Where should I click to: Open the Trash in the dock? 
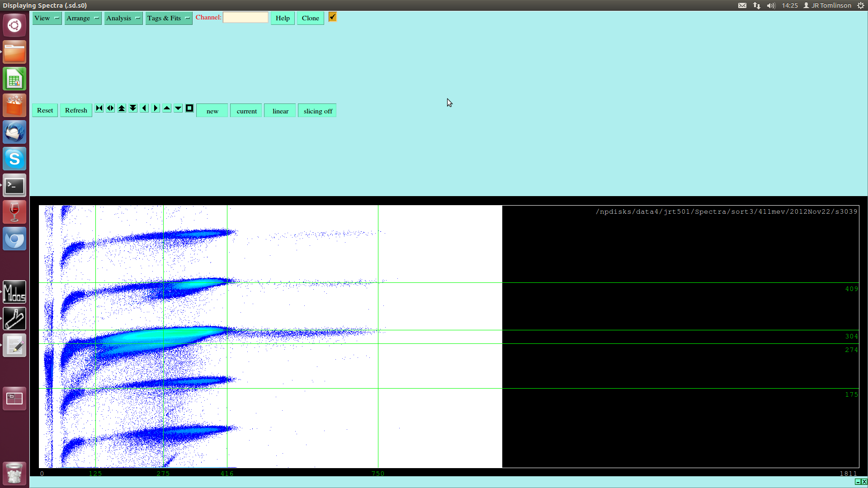(x=14, y=473)
